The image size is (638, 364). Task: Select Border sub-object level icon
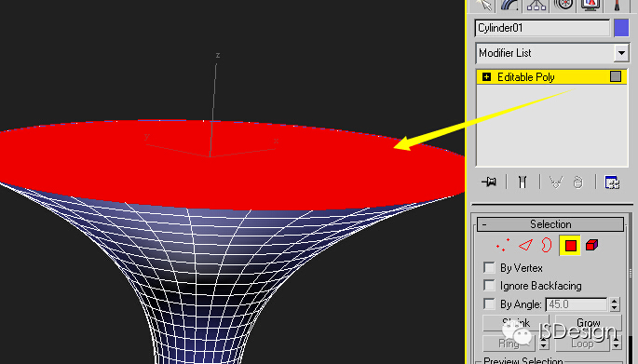[547, 245]
